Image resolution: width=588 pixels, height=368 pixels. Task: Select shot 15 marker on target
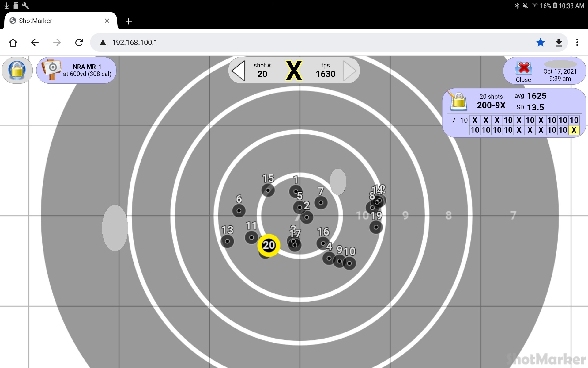click(268, 190)
